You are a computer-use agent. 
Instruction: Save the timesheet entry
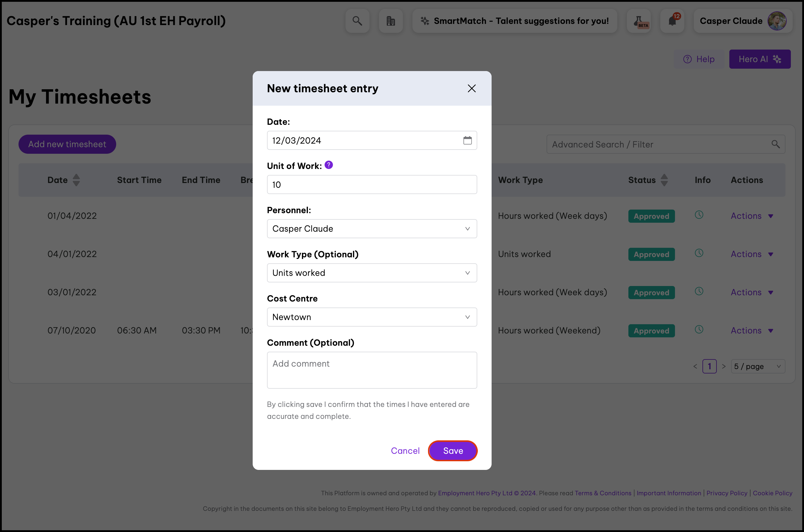pos(453,450)
